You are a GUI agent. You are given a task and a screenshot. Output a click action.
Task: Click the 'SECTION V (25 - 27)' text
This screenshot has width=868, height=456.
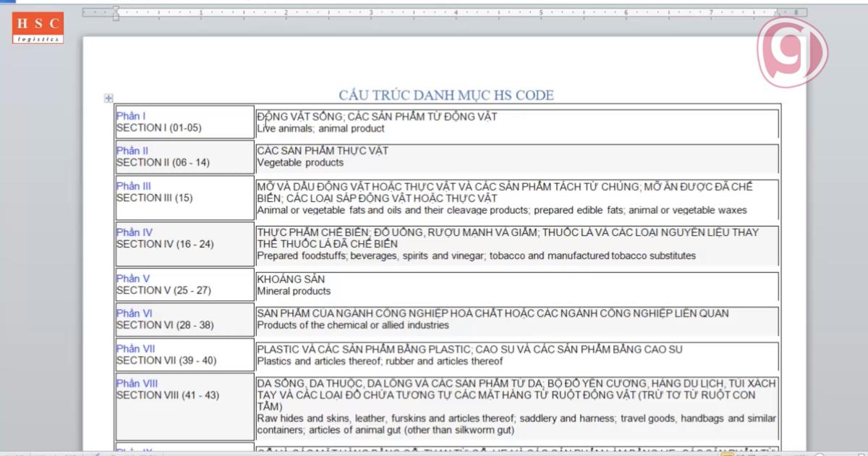(163, 290)
